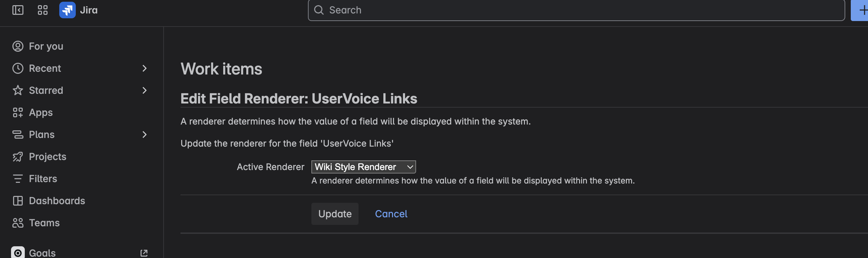Open the Projects section

tap(48, 156)
